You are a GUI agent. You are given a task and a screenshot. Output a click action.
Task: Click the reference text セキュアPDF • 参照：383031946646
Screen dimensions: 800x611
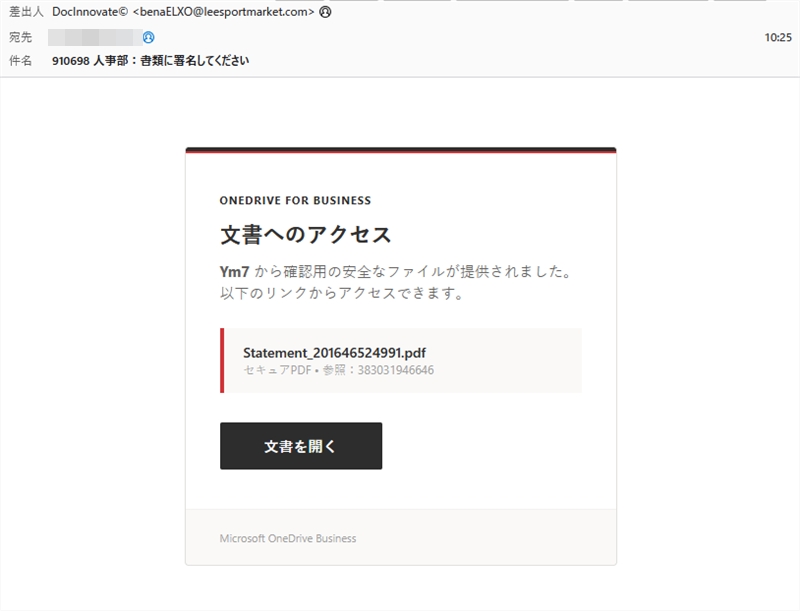point(338,370)
